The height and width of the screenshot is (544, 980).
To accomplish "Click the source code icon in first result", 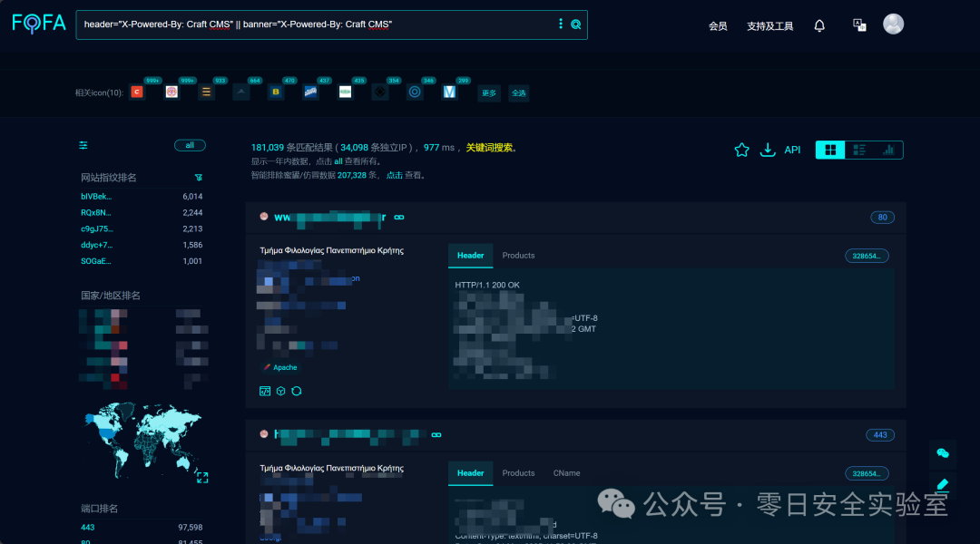I will 265,391.
